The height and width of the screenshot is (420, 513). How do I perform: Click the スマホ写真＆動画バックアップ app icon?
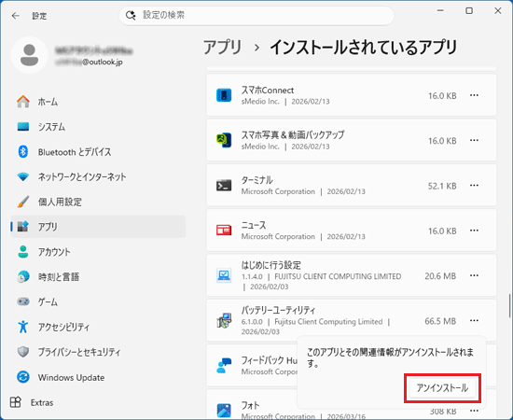pyautogui.click(x=224, y=140)
